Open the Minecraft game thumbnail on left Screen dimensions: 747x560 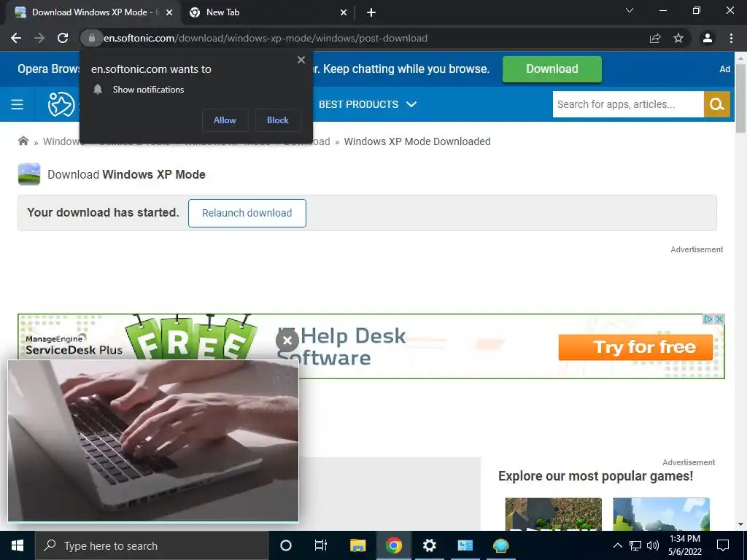coord(553,514)
